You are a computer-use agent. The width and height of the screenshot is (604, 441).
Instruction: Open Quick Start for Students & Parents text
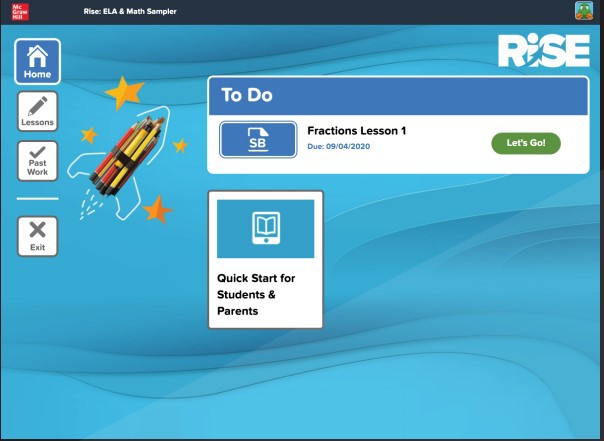(x=256, y=294)
